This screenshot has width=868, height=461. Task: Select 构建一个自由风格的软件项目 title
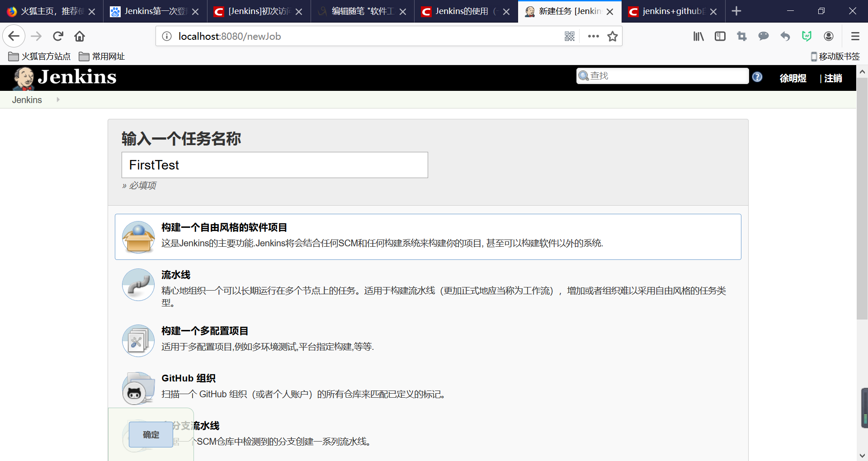(x=224, y=227)
